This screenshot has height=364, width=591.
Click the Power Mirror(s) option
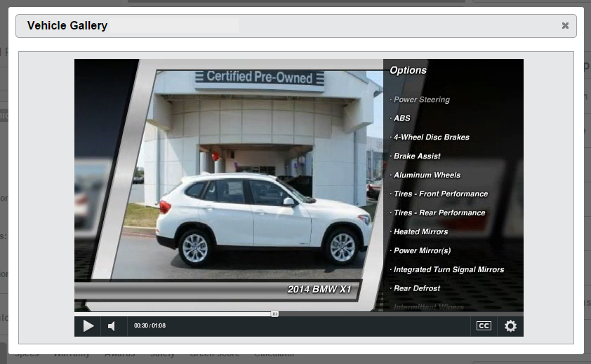click(x=422, y=250)
